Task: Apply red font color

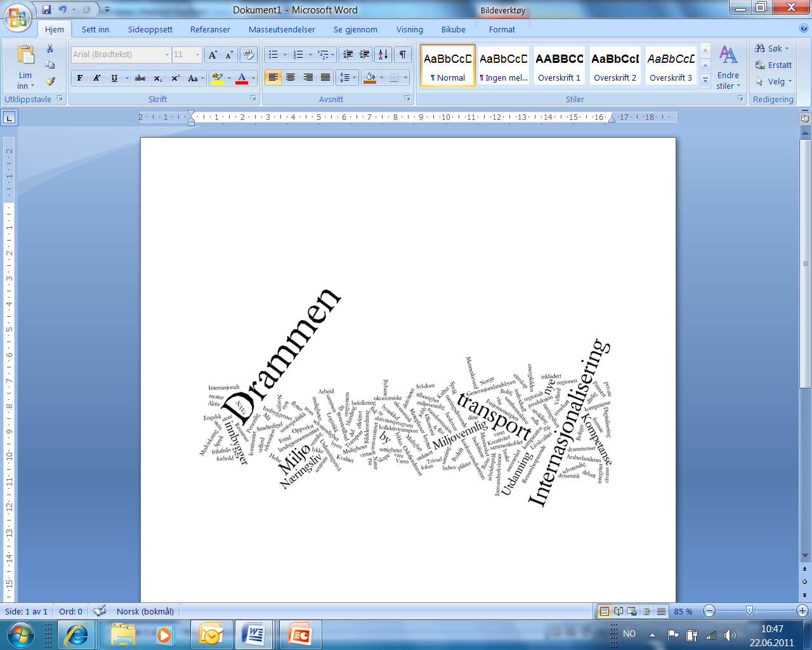Action: pyautogui.click(x=242, y=78)
